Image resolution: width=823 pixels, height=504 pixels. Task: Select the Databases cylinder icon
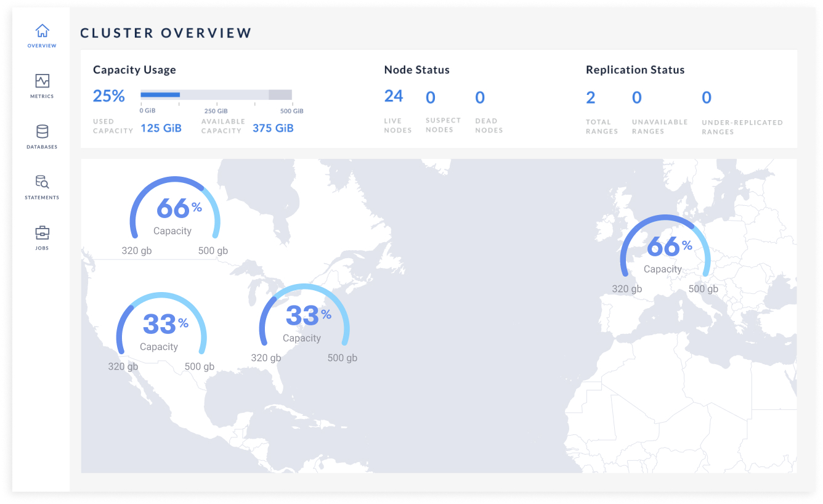coord(42,132)
